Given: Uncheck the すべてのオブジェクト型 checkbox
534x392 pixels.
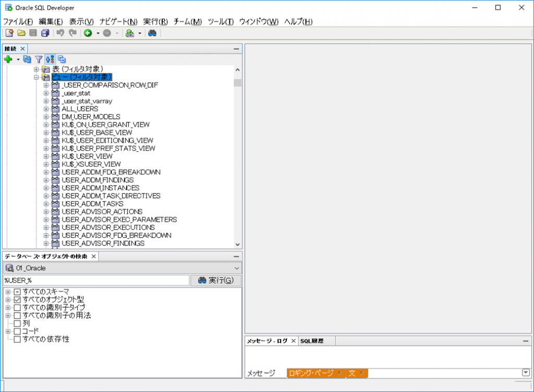Looking at the screenshot, I should [17, 300].
